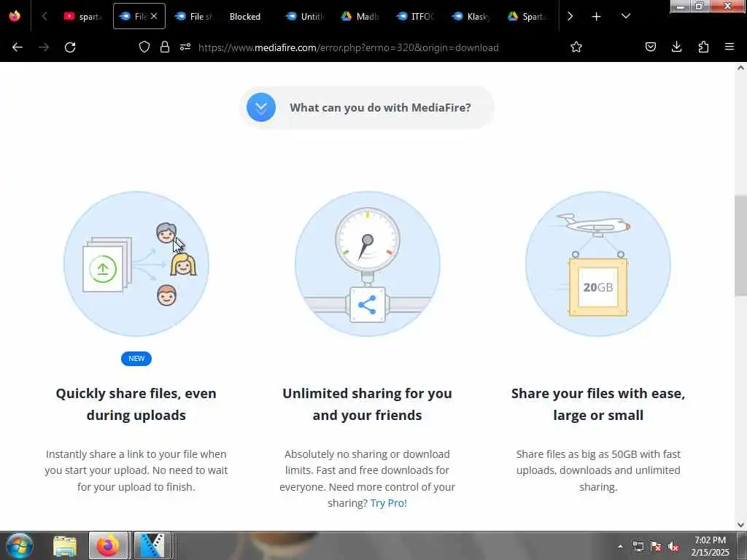Switch to the 'Madb' Google Drive tab

[360, 16]
